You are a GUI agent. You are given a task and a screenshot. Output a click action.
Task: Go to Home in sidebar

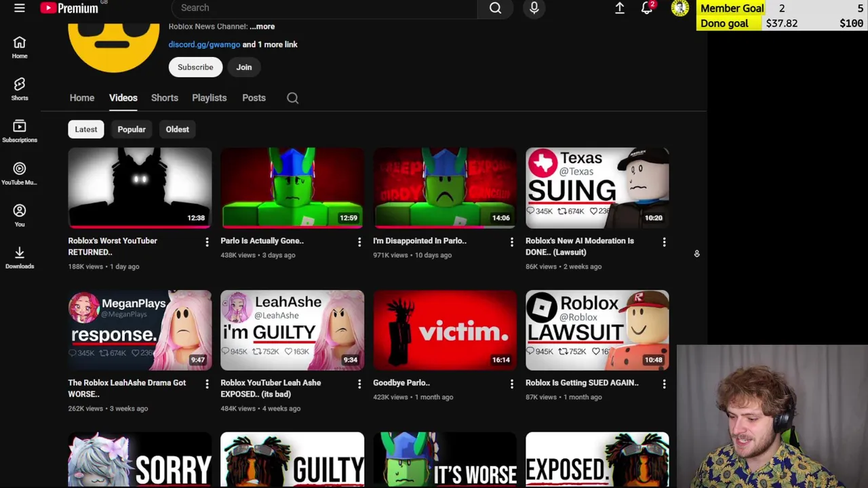19,47
